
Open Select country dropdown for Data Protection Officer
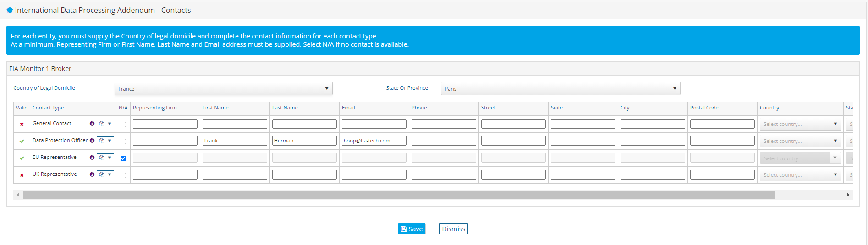800,141
